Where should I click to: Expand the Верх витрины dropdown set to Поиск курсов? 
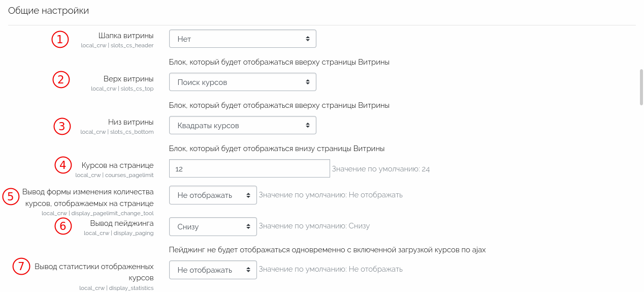pos(242,82)
